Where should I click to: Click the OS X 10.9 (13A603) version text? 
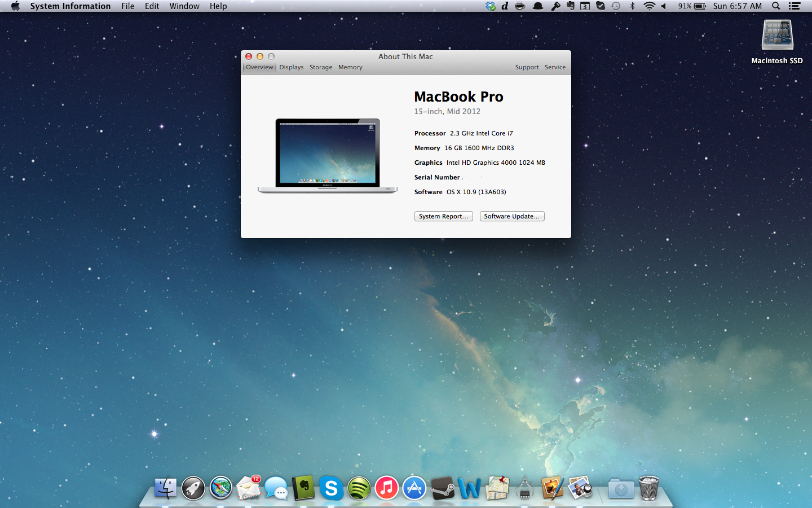click(x=476, y=192)
